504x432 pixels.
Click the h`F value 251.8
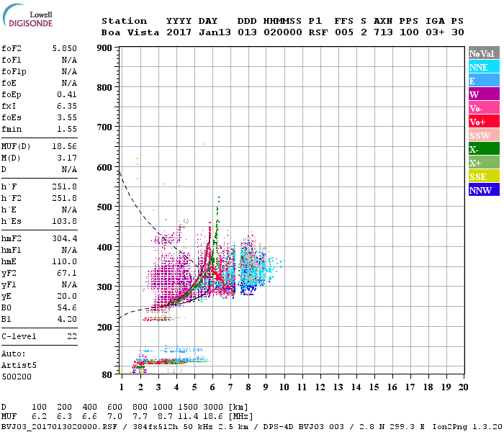65,186
